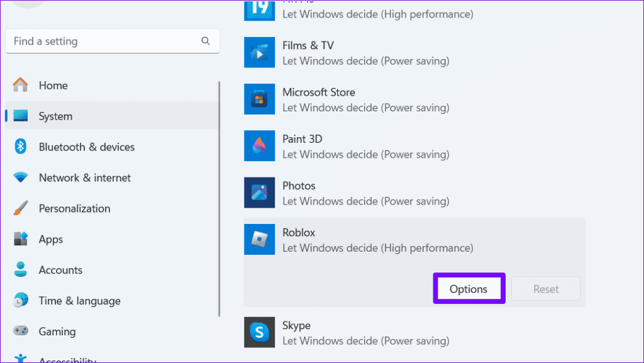The height and width of the screenshot is (363, 644).
Task: Click Paint 3D's Power saving preference text
Action: click(x=366, y=154)
